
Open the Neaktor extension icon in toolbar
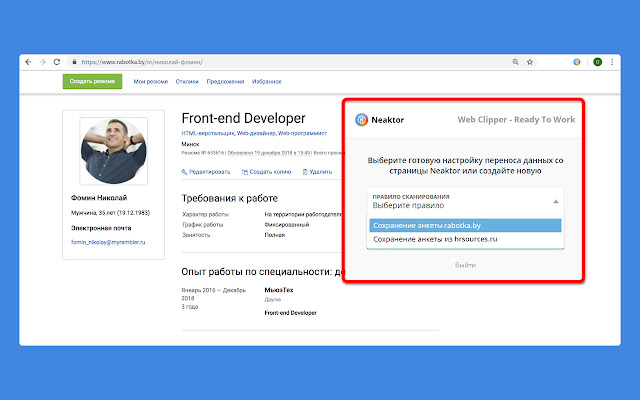point(577,62)
